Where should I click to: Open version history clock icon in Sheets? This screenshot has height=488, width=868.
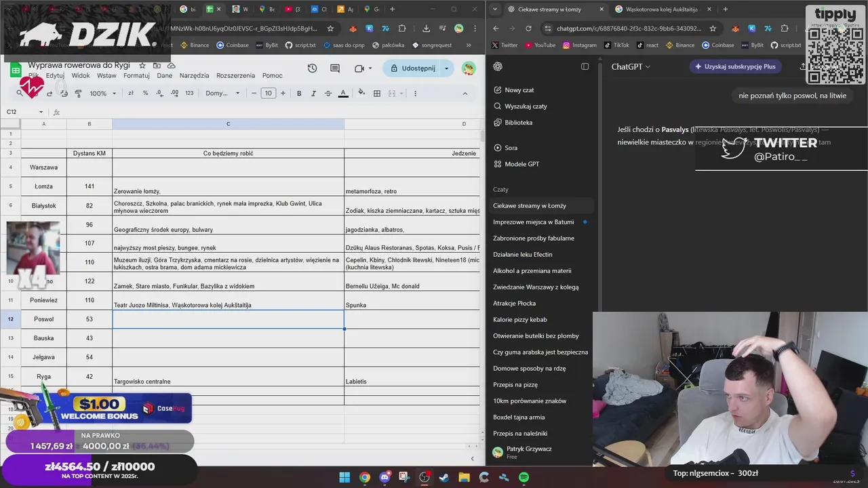(312, 68)
